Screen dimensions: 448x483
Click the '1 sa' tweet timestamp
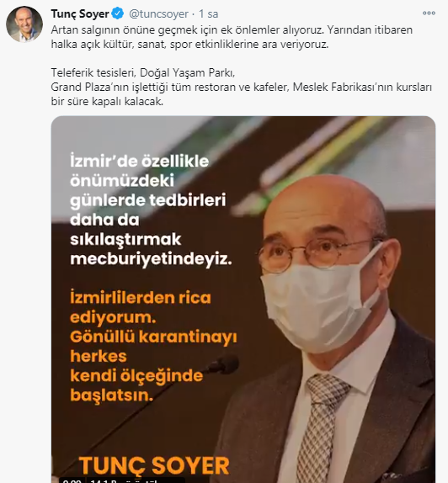(x=209, y=13)
